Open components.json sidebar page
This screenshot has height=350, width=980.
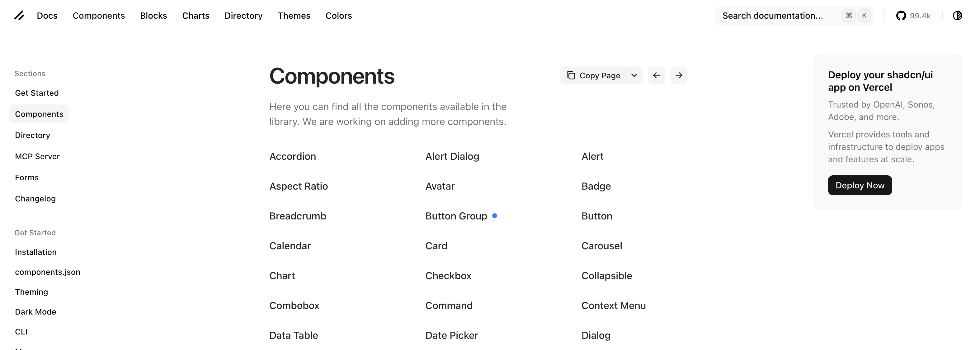(48, 272)
